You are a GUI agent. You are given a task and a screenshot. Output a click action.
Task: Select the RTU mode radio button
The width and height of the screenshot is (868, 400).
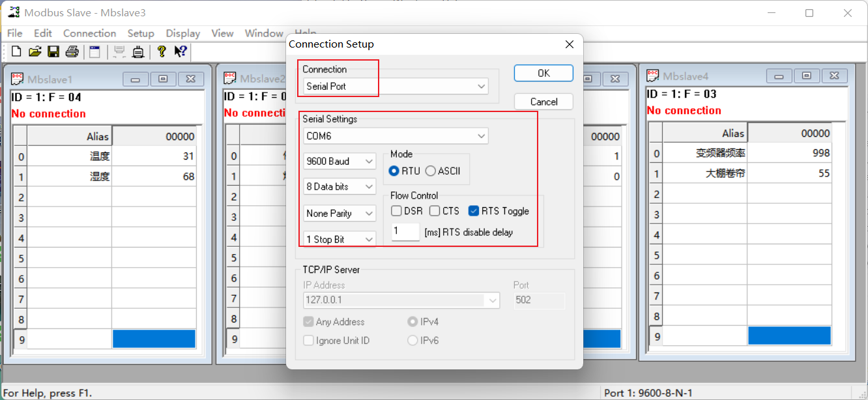[x=394, y=171]
